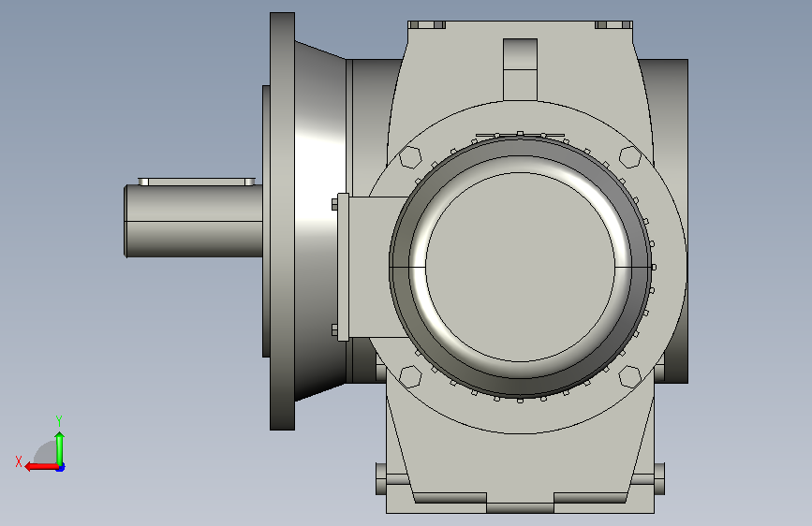Select the upper-right hex bolt head on the cover

630,157
